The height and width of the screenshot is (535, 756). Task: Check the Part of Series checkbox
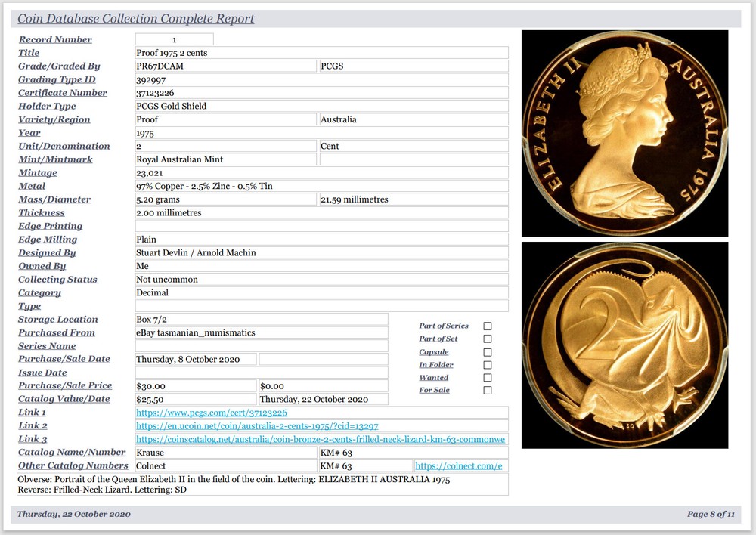(x=487, y=326)
